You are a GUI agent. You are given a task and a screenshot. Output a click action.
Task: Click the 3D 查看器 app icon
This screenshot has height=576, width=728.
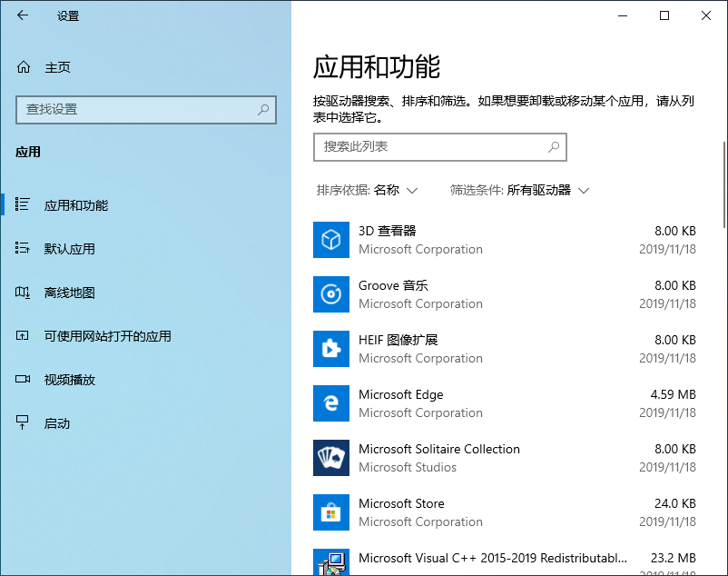point(331,240)
